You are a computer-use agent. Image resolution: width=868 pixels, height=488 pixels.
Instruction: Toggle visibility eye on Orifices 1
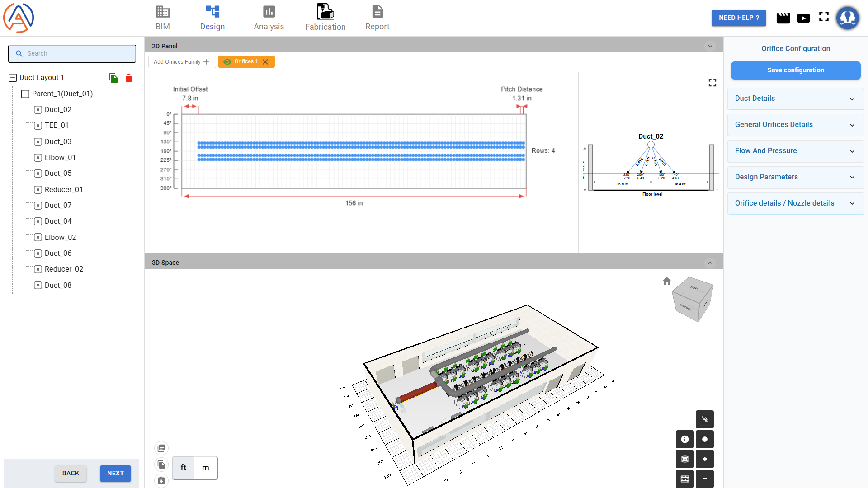coord(227,62)
